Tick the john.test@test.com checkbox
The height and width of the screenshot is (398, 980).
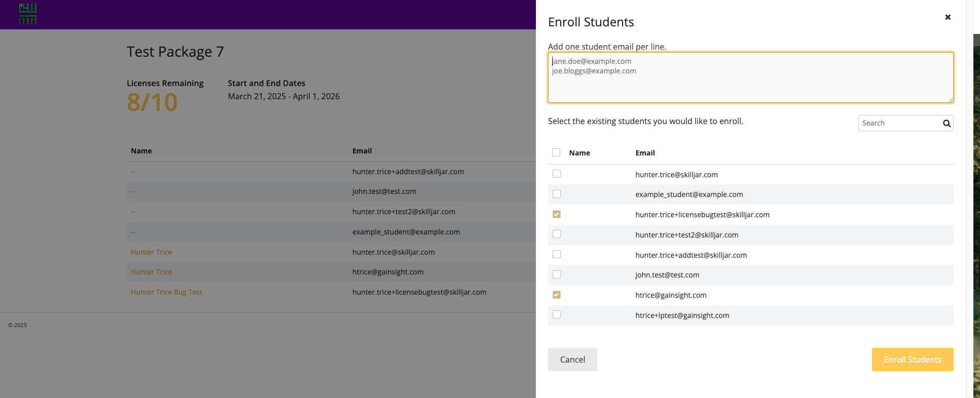[x=557, y=274]
